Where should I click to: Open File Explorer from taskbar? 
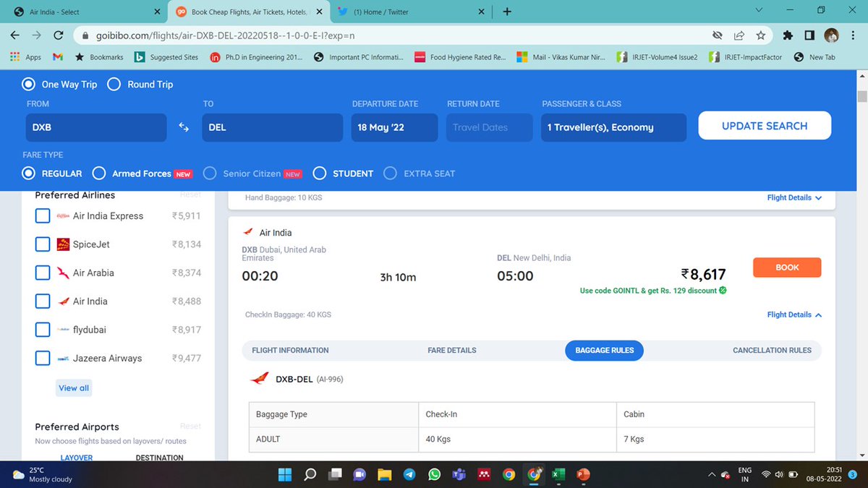point(384,474)
